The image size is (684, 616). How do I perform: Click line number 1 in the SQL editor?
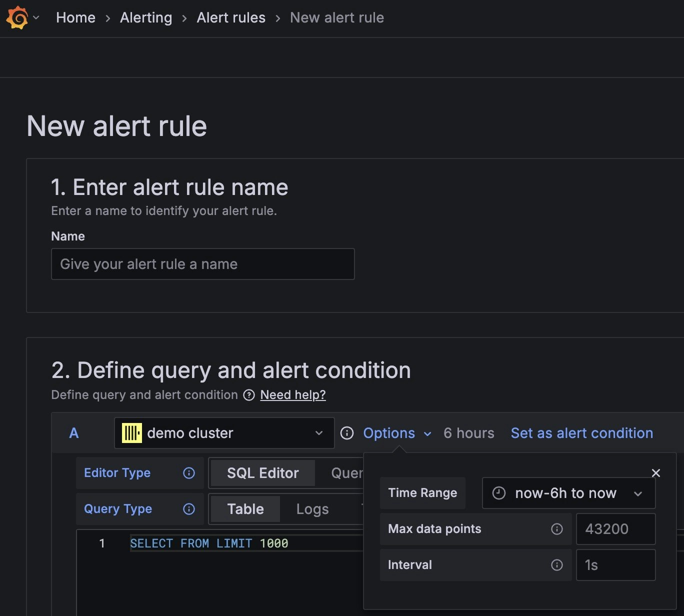point(102,543)
